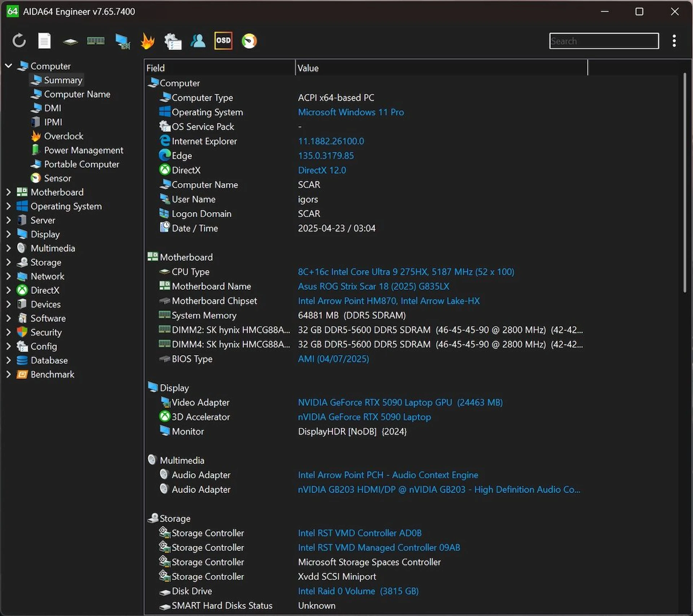Viewport: 693px width, 616px height.
Task: Open the Intel RST VMD Managed Controller 09AB link
Action: pos(379,547)
